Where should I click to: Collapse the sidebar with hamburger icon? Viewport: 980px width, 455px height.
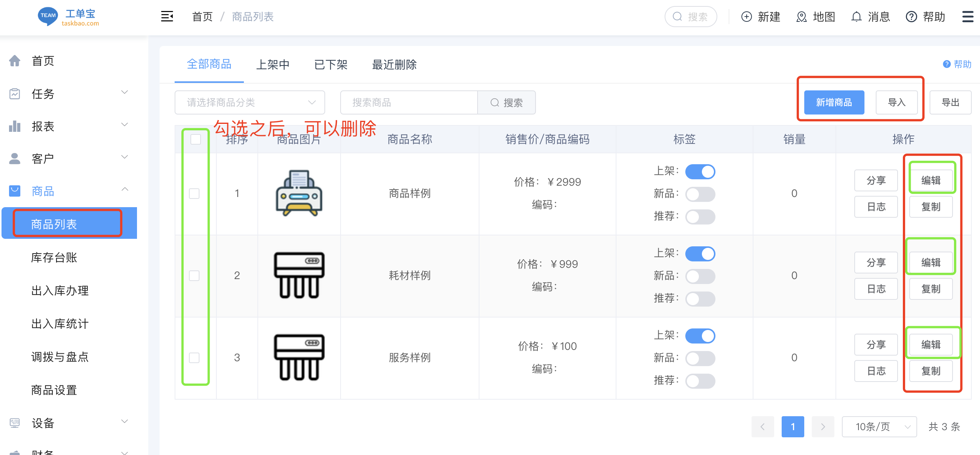pyautogui.click(x=167, y=17)
